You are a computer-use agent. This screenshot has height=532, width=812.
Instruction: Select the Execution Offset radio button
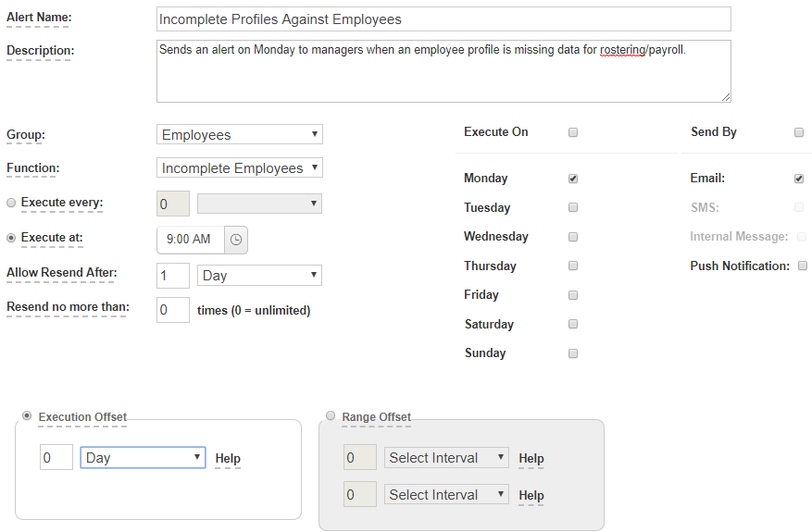click(x=27, y=416)
